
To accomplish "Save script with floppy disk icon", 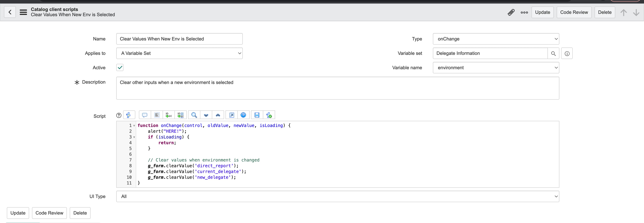I will pos(257,115).
